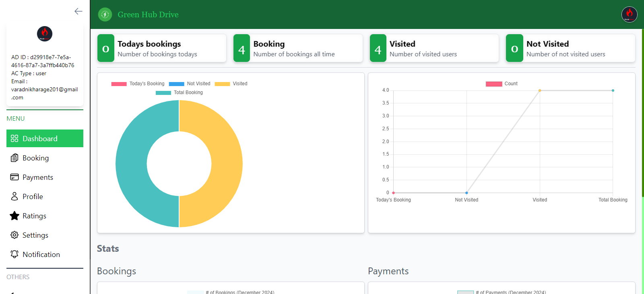Viewport: 644px width, 294px height.
Task: Click the Payments card icon
Action: click(14, 177)
